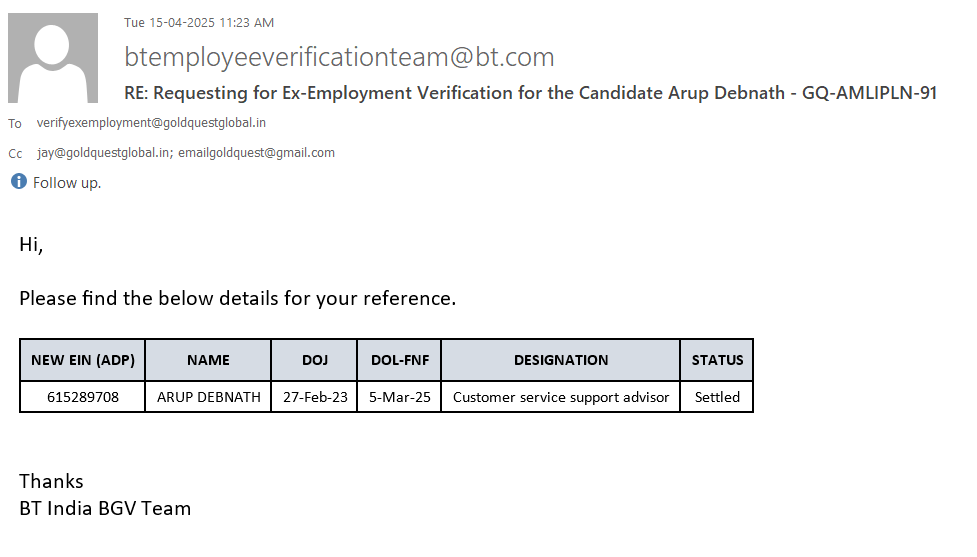Click the sender's profile avatar picture
Viewport: 977px width, 557px height.
click(53, 58)
